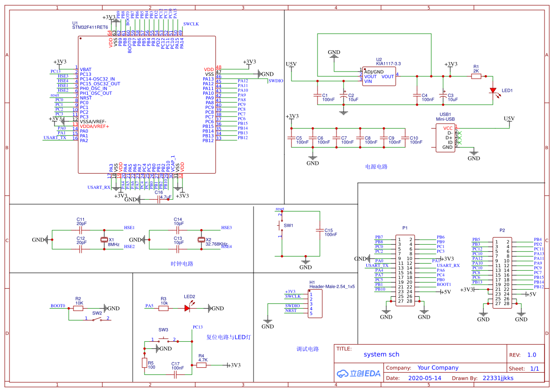Select capacitor C14 10pF symbol
This screenshot has width=554, height=392.
[x=178, y=230]
